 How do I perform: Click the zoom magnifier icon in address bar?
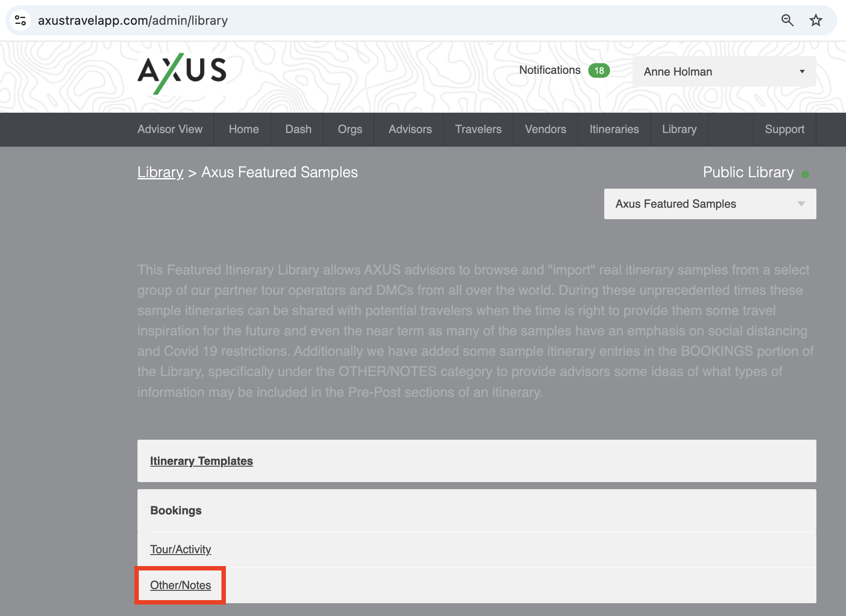(x=787, y=20)
